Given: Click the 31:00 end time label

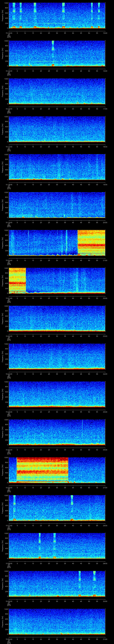Looking at the screenshot, I should coord(105,639).
